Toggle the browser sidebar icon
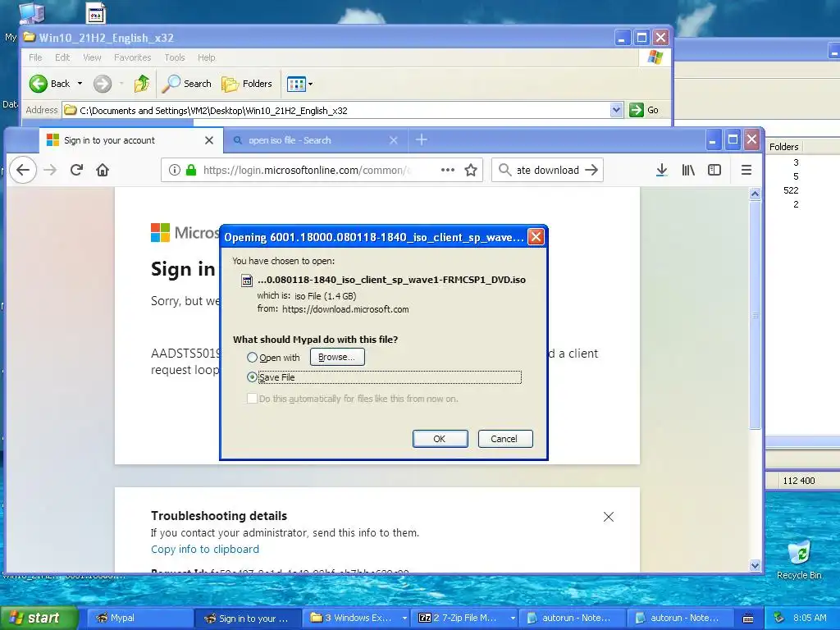 pos(714,170)
